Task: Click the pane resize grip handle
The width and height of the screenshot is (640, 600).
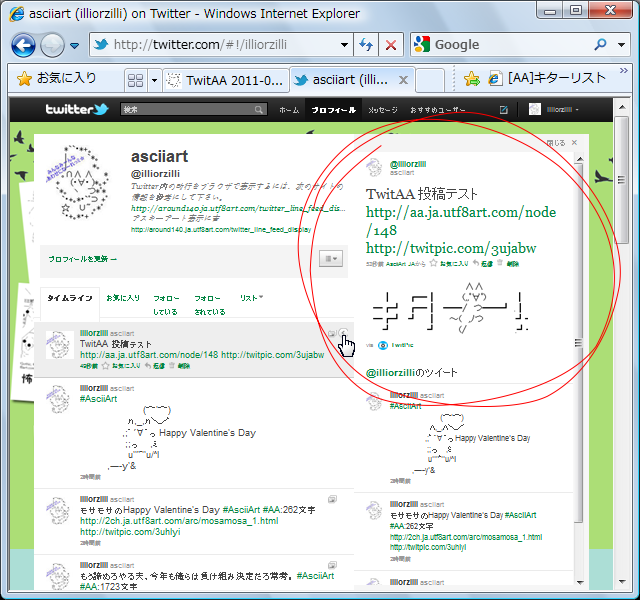Action: 578,343
